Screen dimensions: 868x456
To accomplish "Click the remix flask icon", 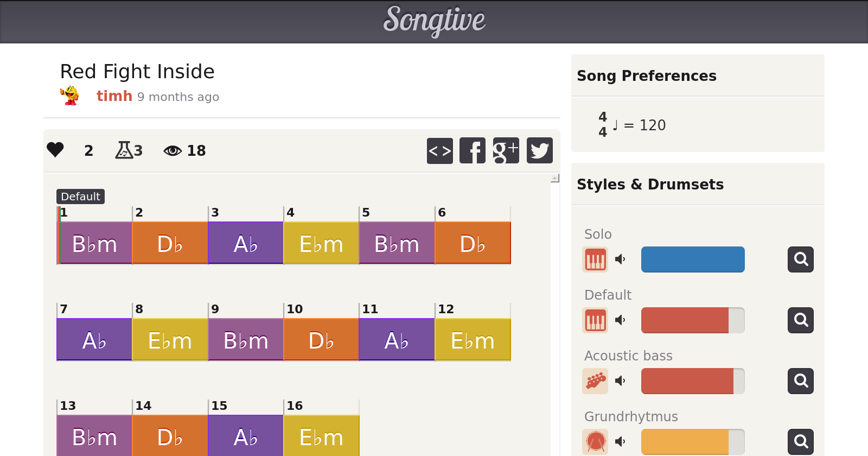I will pos(124,150).
